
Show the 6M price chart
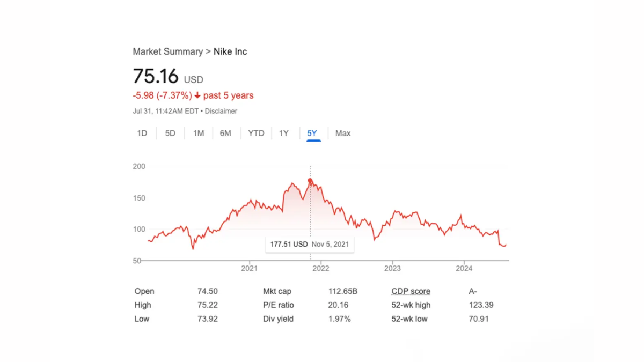point(225,134)
